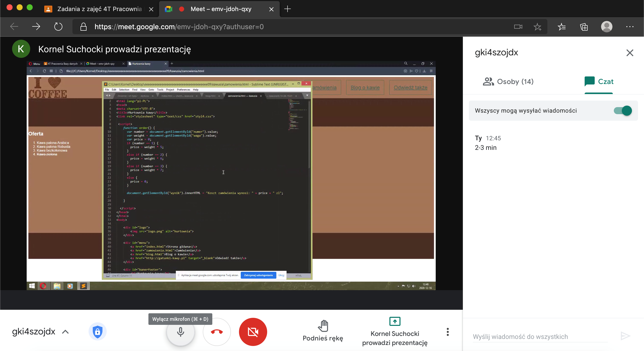Close the Meet – emv-jdoh-qxy tab
Viewport: 644px width, 351px height.
coord(271,9)
